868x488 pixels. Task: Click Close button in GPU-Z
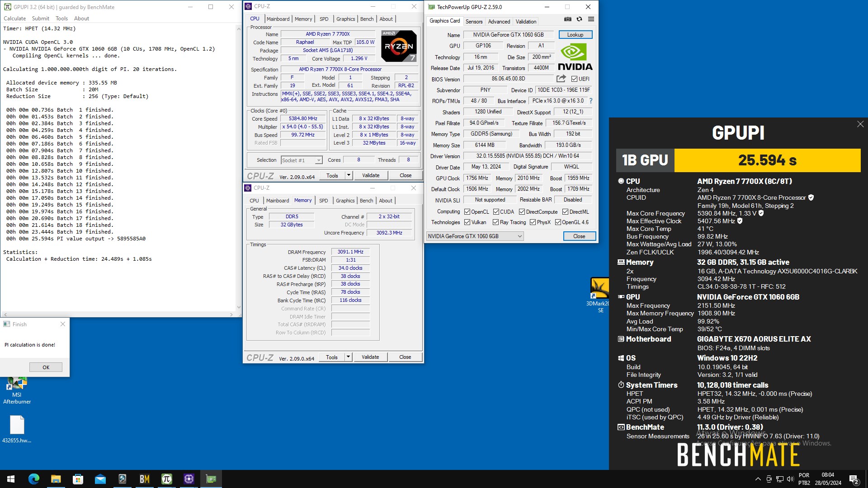(579, 236)
